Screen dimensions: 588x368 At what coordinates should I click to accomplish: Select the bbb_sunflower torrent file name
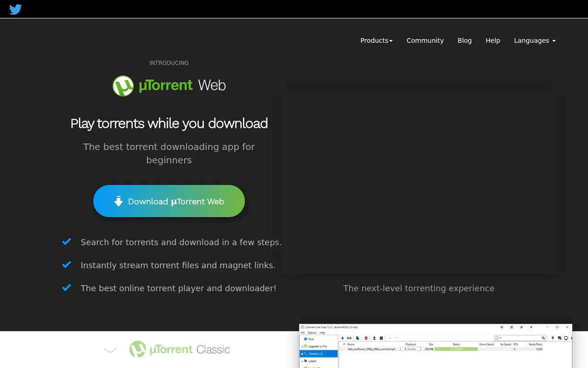coord(371,349)
